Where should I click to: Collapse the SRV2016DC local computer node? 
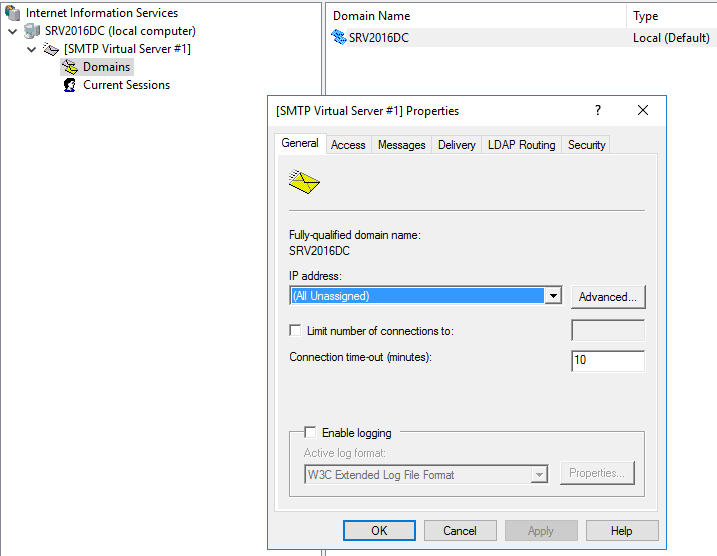[x=13, y=32]
